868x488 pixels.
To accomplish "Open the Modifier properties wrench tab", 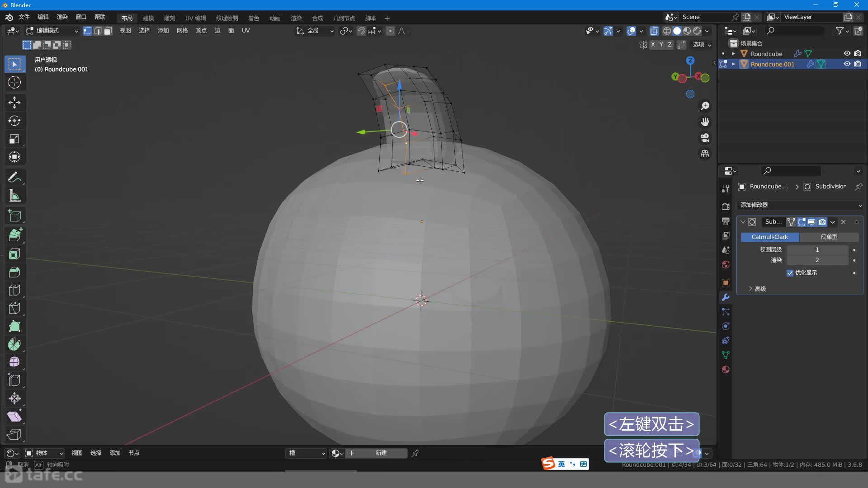I will coord(726,297).
